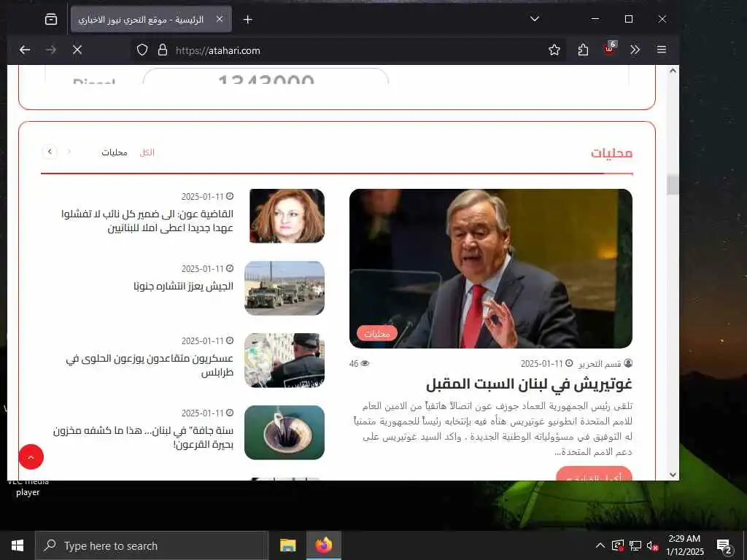747x560 pixels.
Task: Click the محليات category badge on image
Action: click(377, 333)
